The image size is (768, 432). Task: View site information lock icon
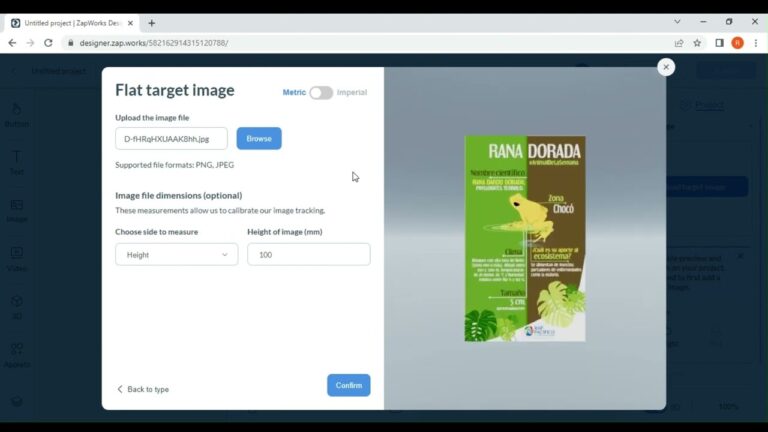click(x=71, y=43)
